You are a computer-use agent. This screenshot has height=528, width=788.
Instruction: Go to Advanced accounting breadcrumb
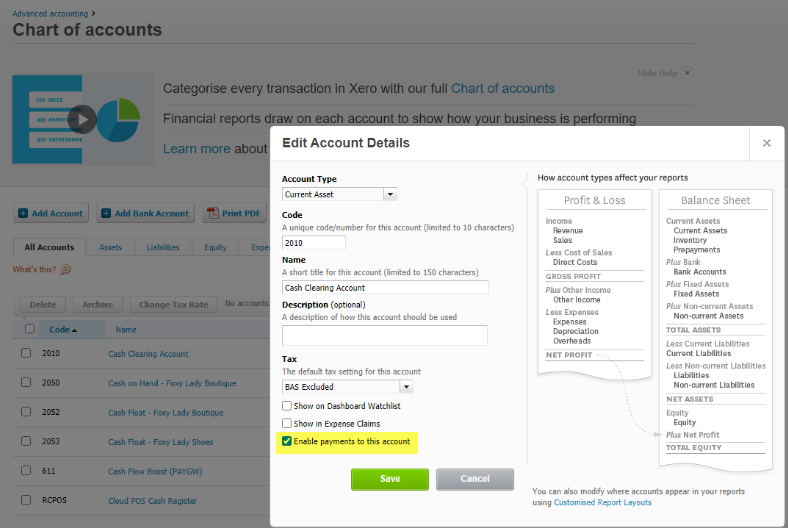50,14
